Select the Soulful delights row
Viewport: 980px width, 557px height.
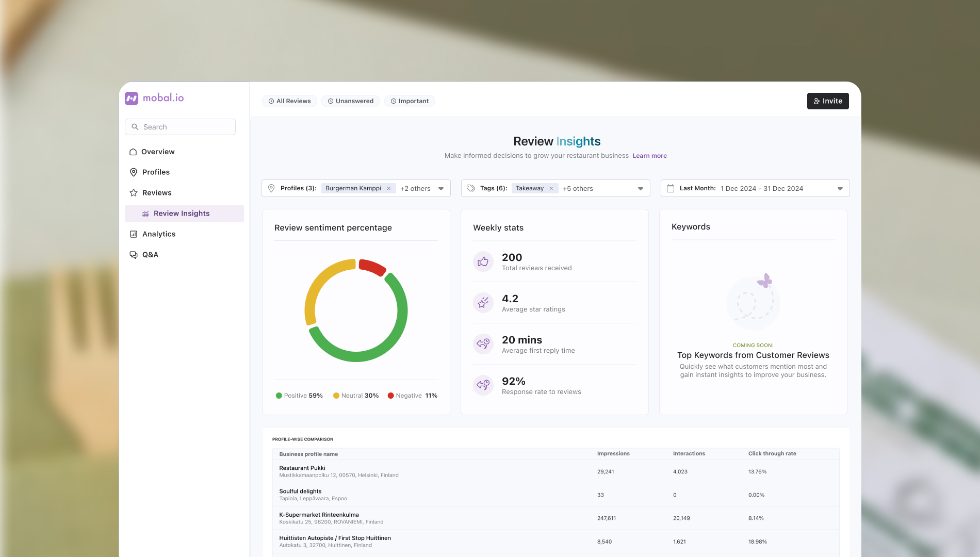(x=556, y=495)
